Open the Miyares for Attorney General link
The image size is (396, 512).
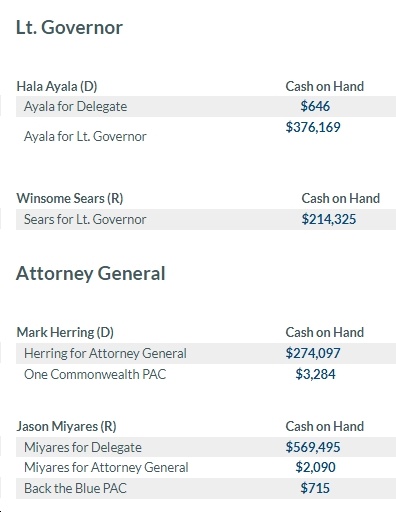point(106,467)
